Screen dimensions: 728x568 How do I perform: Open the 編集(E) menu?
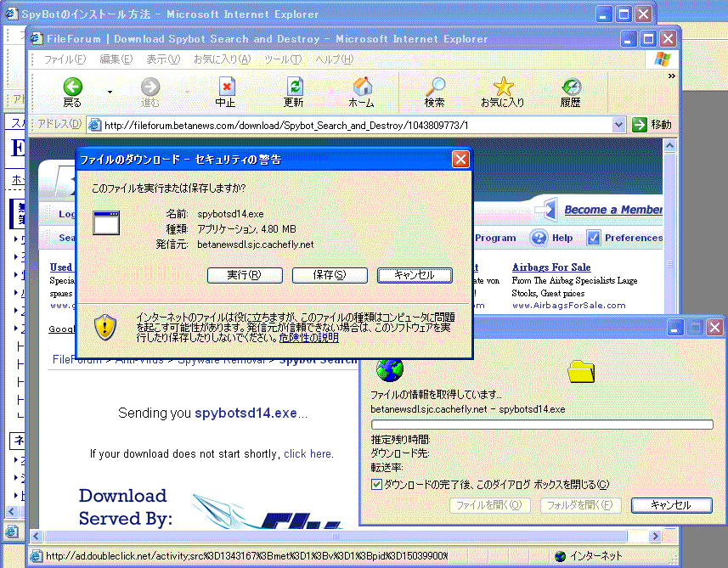pos(116,59)
